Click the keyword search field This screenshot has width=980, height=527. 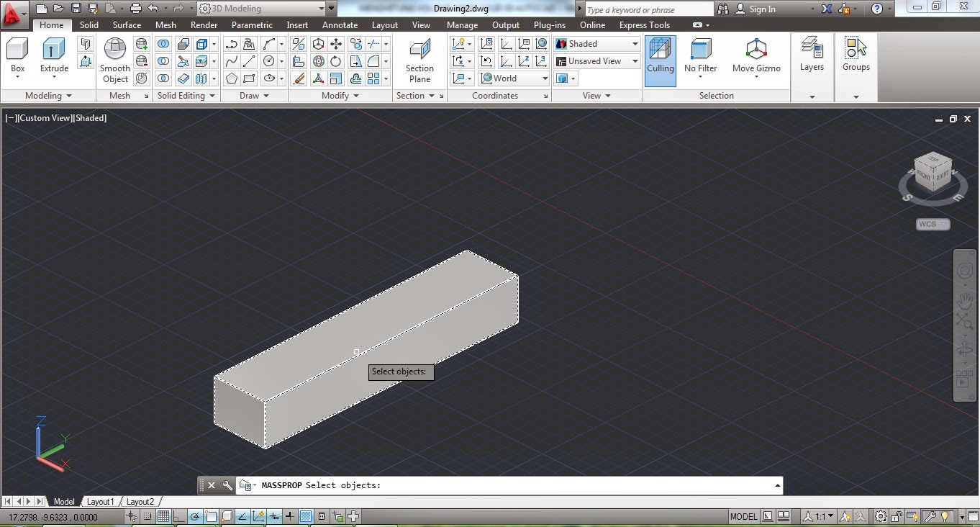point(647,9)
